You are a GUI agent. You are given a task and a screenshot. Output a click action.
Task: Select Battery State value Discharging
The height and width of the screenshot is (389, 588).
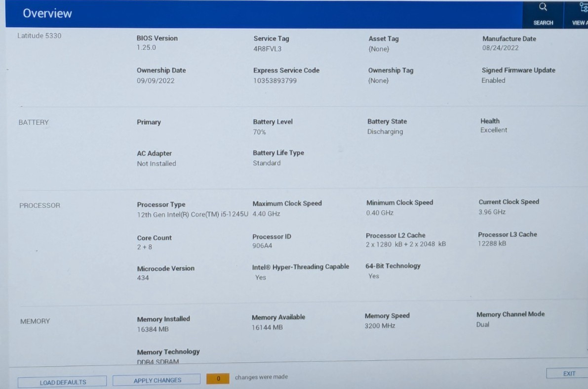tap(385, 132)
